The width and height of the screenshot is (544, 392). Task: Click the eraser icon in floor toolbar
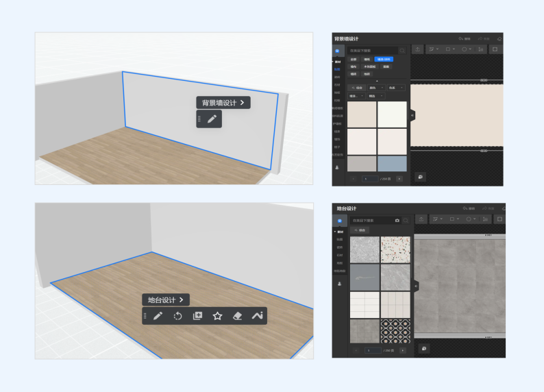pyautogui.click(x=237, y=316)
